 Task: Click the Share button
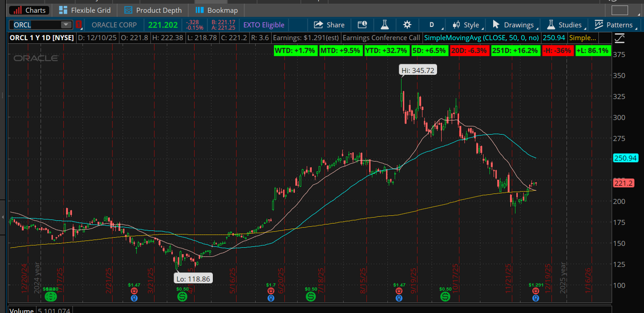[x=329, y=25]
